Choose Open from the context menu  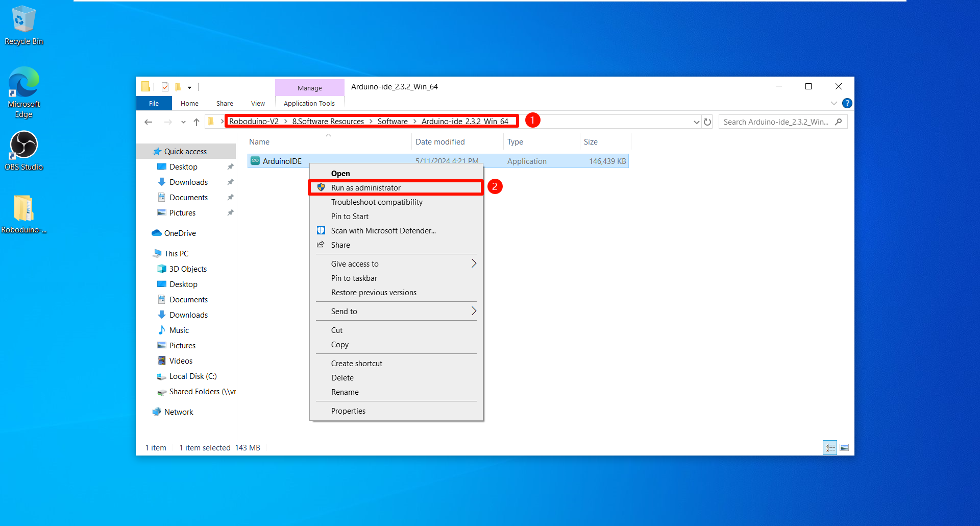[396, 174]
